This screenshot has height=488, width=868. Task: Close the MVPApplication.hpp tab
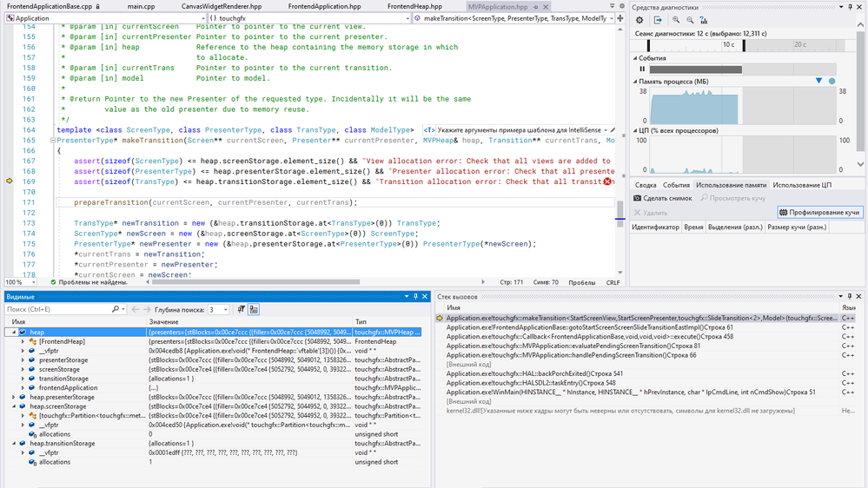coord(546,7)
